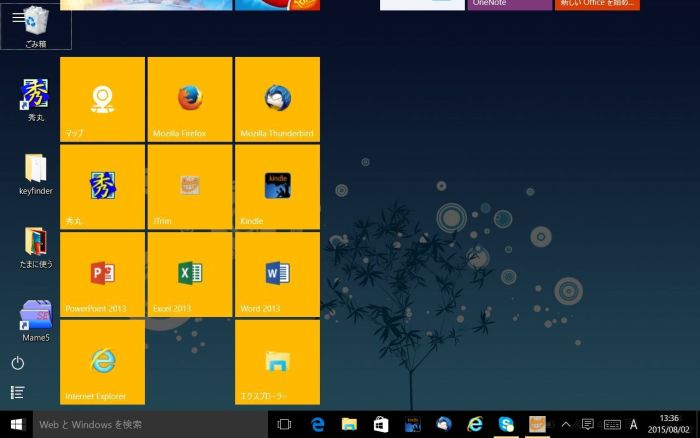Open the OneNote tile at the top
The width and height of the screenshot is (700, 438).
pos(510,4)
